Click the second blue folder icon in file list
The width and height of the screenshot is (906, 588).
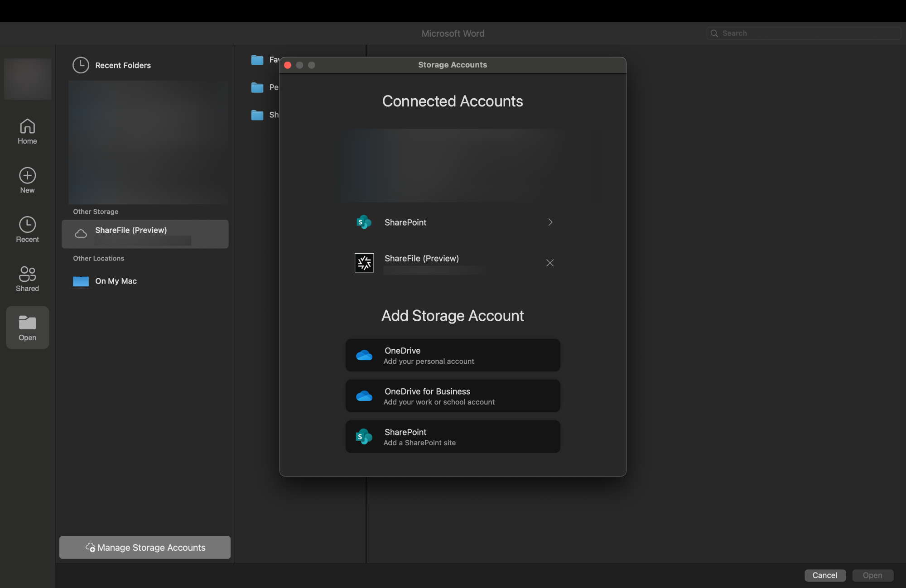(257, 87)
